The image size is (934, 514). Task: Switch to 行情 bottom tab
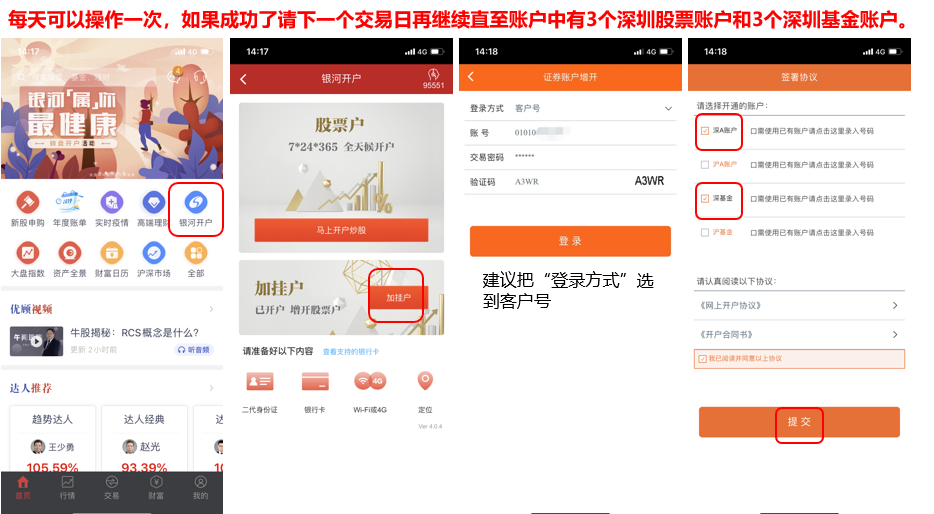tap(67, 488)
